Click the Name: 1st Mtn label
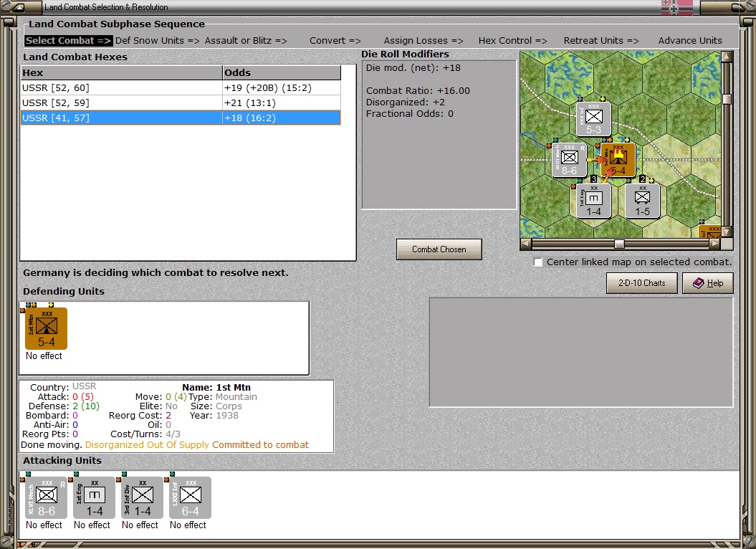 [x=216, y=388]
